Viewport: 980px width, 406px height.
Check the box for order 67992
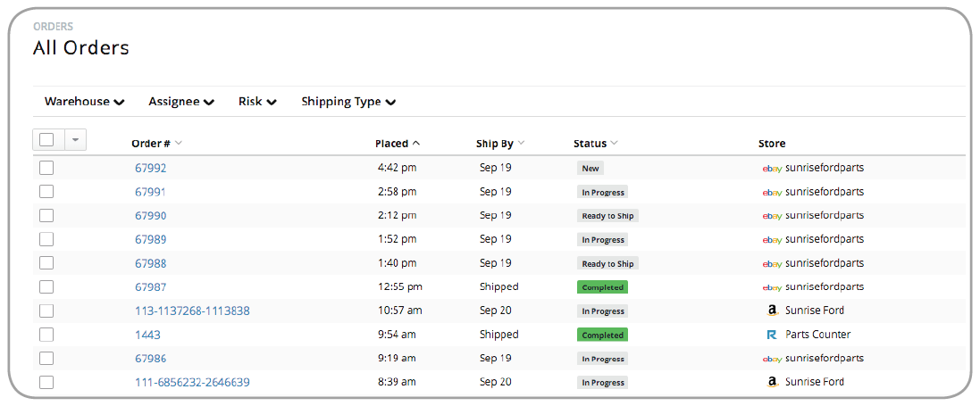tap(46, 168)
